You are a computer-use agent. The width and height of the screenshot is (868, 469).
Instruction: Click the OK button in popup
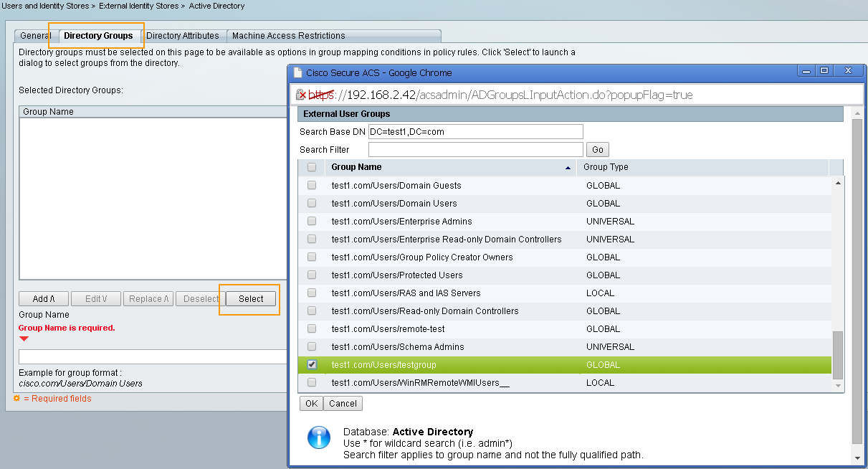(x=311, y=404)
